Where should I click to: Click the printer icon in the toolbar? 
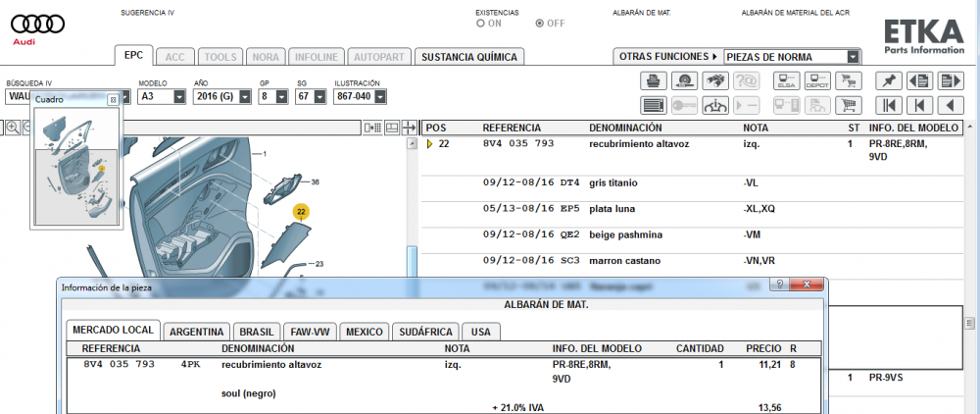[x=654, y=81]
